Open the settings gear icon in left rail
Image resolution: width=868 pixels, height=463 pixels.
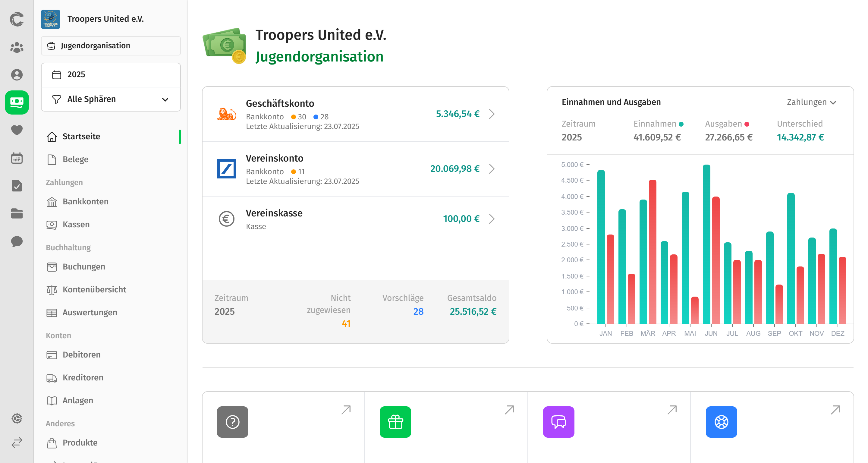click(x=17, y=418)
